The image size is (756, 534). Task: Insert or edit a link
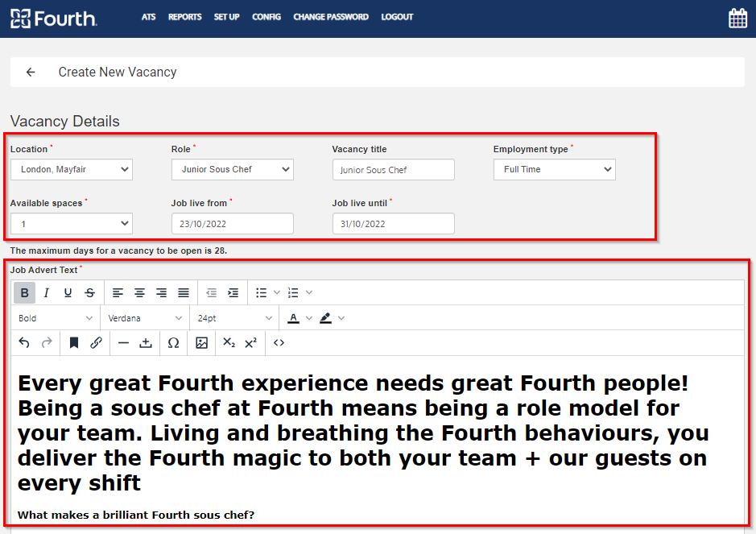[96, 343]
